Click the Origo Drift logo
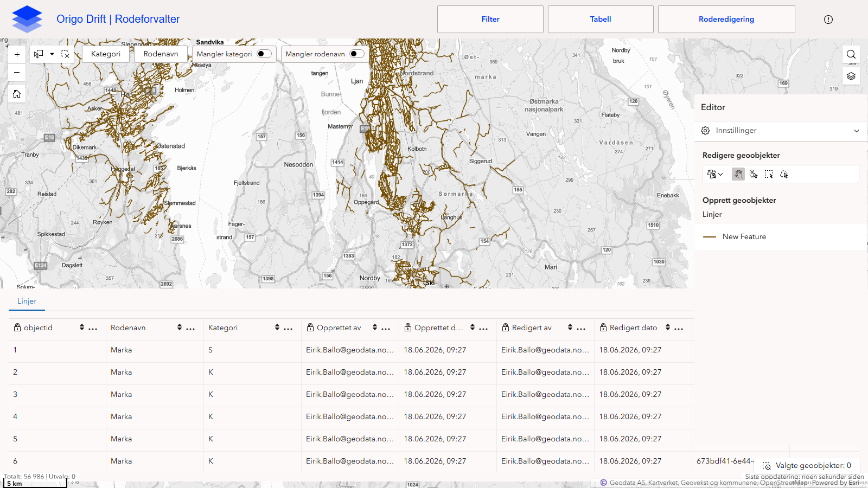868x488 pixels. [x=27, y=19]
